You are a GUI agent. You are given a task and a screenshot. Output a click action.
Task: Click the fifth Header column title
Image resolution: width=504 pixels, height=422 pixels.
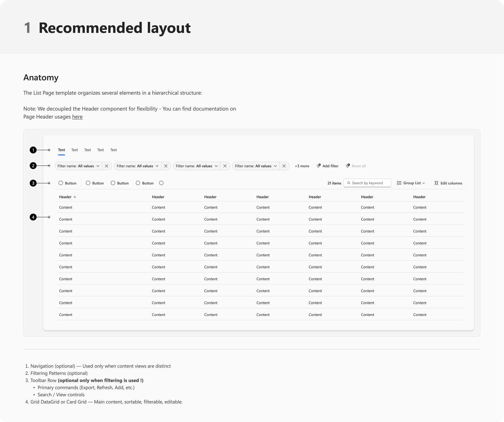pos(315,197)
